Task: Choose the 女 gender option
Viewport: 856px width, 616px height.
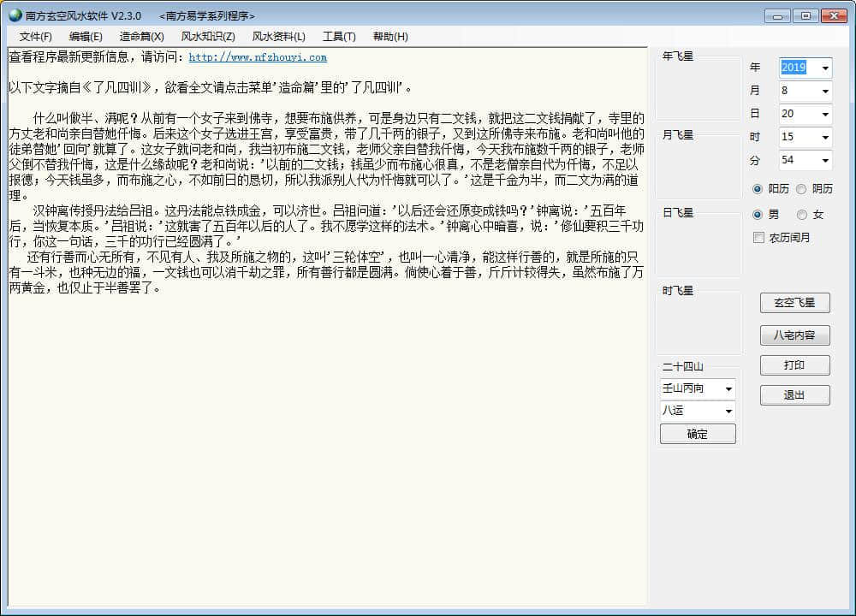Action: coord(802,215)
